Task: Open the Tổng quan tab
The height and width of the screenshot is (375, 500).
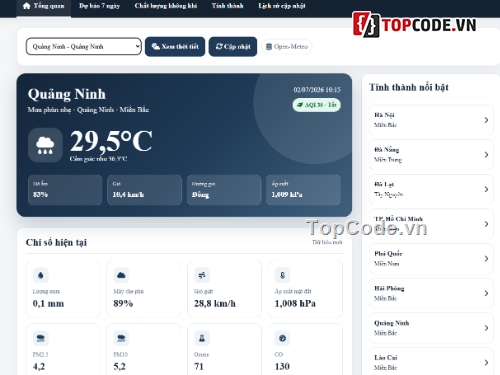Action: [x=44, y=6]
